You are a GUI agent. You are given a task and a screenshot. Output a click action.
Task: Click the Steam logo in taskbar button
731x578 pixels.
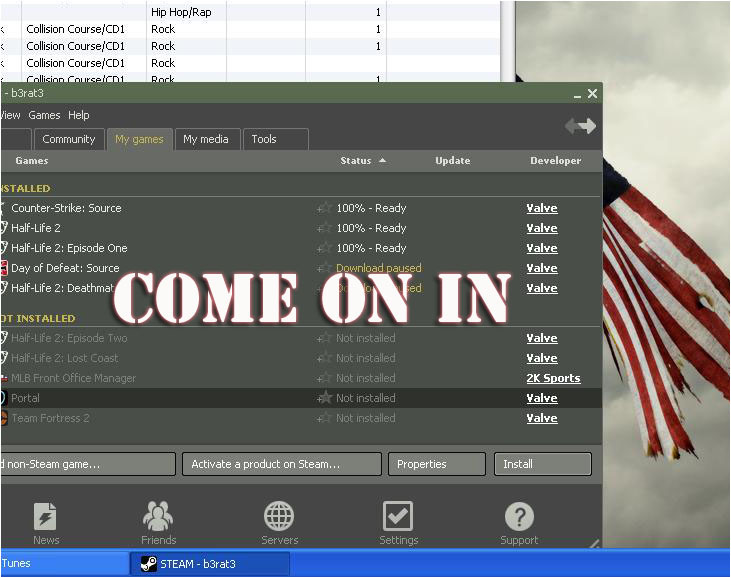(149, 564)
